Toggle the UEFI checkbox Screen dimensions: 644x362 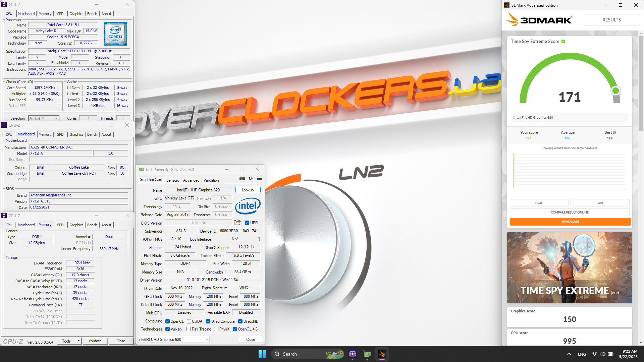[247, 223]
